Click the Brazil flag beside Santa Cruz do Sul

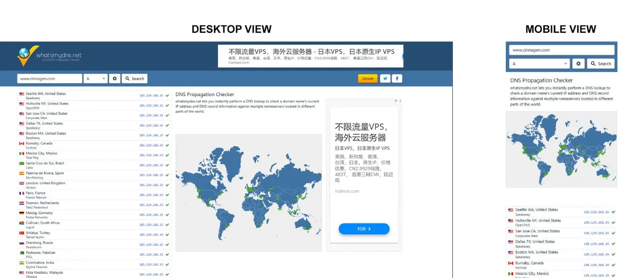point(22,164)
